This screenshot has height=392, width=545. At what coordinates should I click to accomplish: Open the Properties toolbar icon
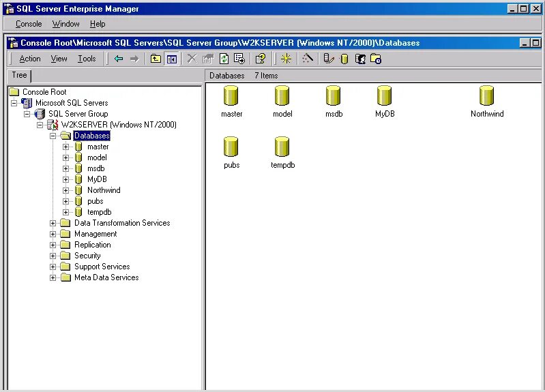(208, 59)
